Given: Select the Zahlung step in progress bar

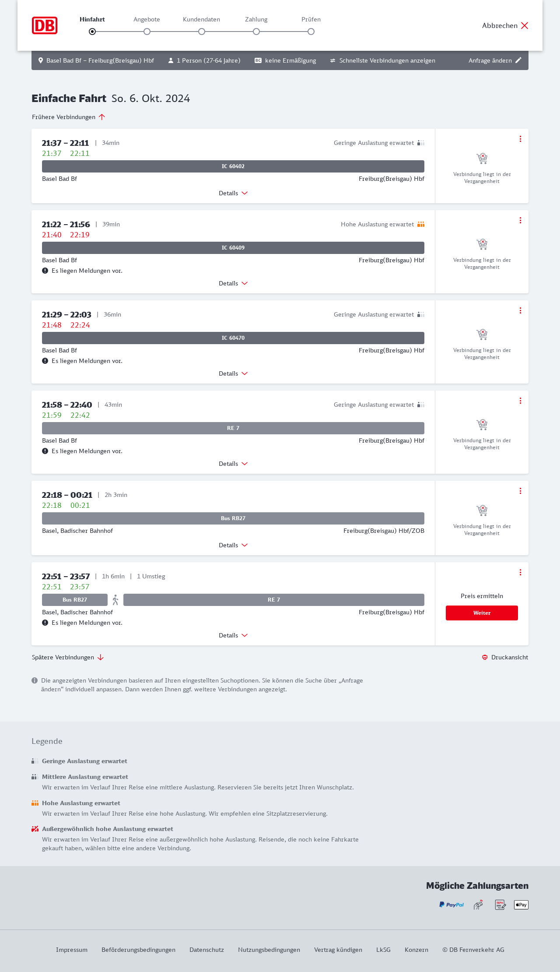Looking at the screenshot, I should 256,31.
